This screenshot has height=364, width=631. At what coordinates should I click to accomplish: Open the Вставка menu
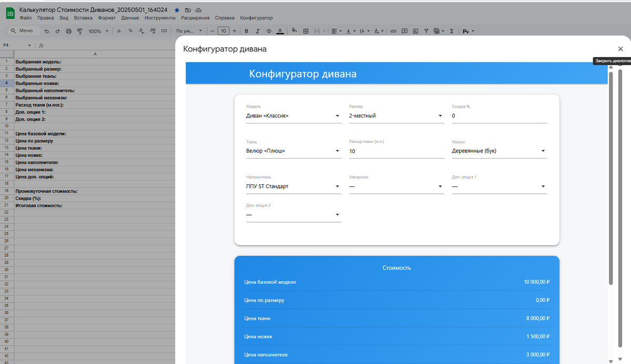click(x=84, y=18)
